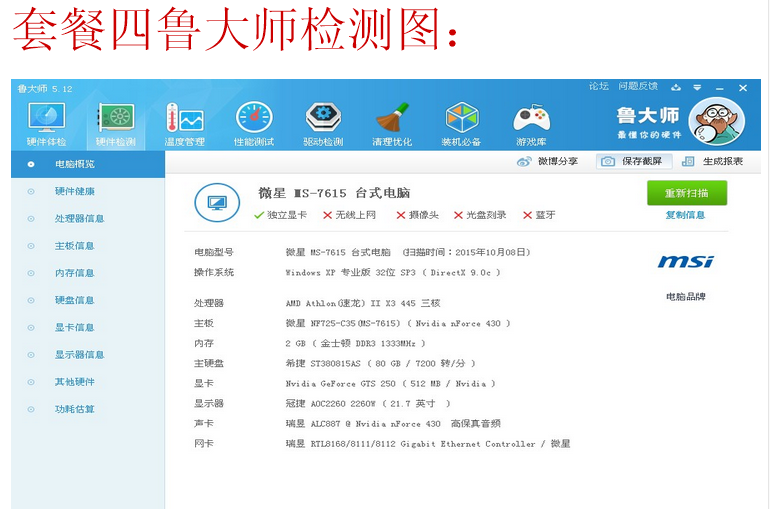Click the Weibo share icon
This screenshot has width=770, height=509.
click(x=524, y=161)
